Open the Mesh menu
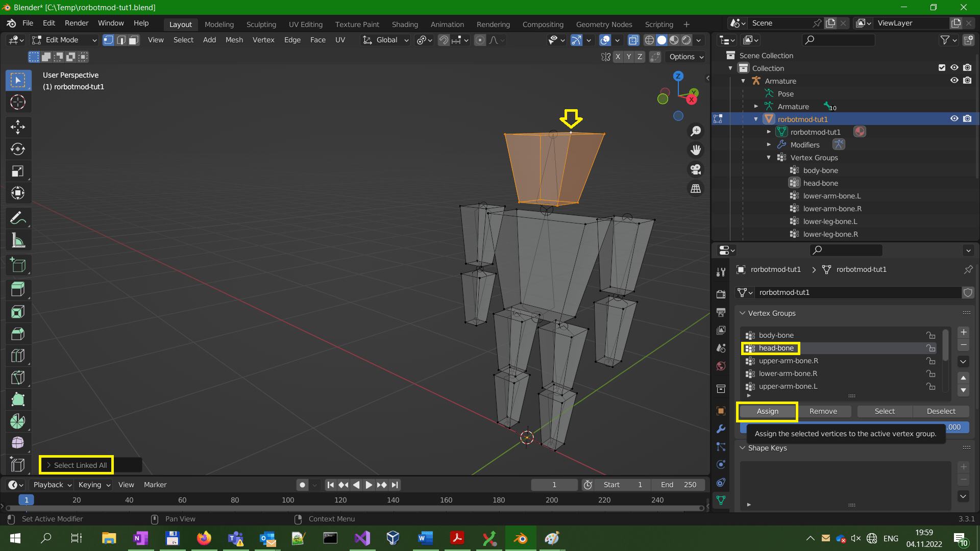980x551 pixels. tap(234, 40)
